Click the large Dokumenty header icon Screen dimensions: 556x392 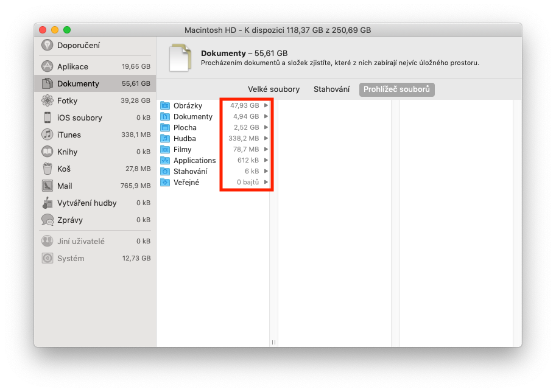click(x=180, y=58)
